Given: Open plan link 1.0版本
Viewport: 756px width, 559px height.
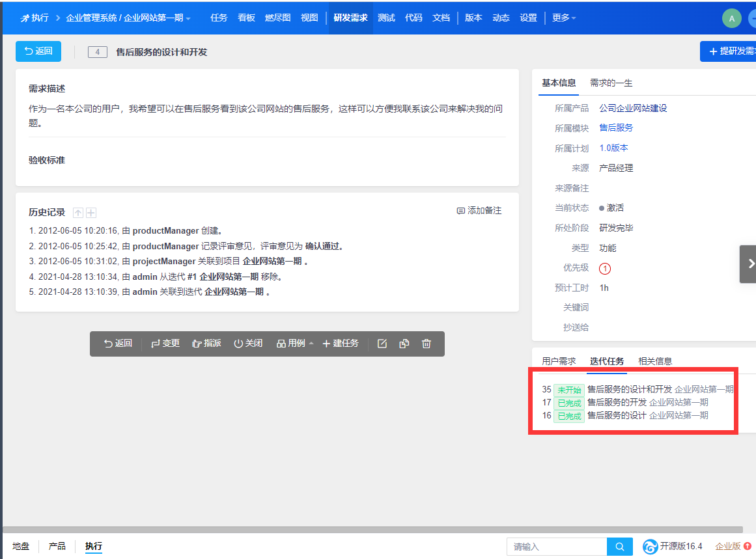Looking at the screenshot, I should click(x=614, y=148).
